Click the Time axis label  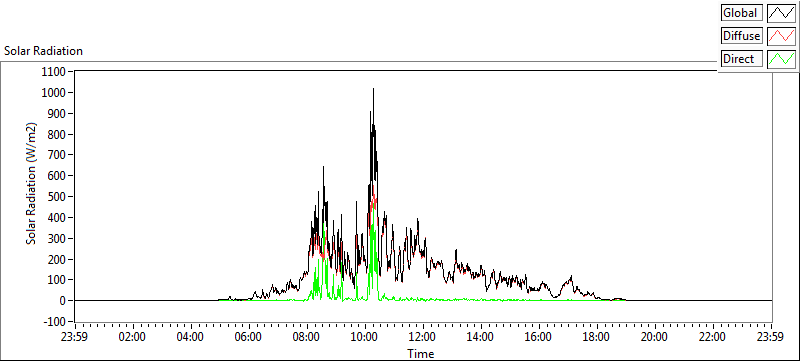tap(421, 353)
